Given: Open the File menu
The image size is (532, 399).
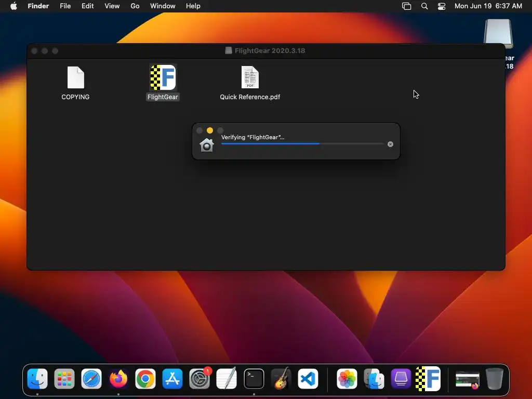Looking at the screenshot, I should click(65, 6).
